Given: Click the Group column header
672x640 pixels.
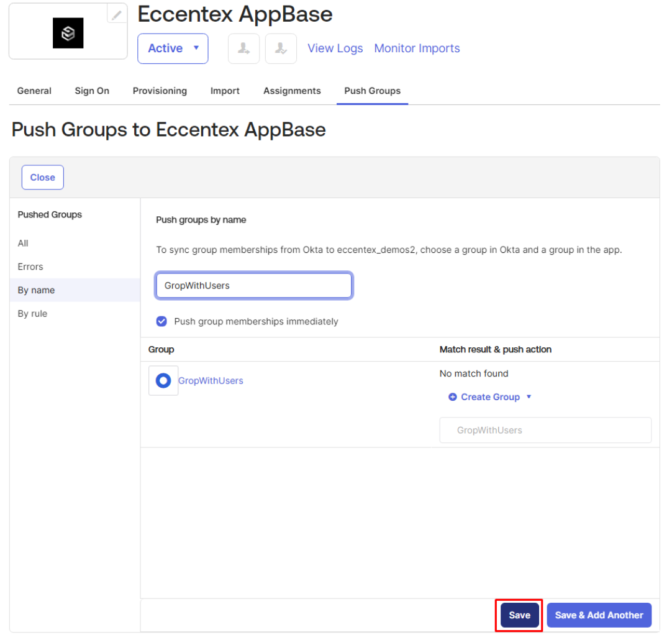Looking at the screenshot, I should [x=161, y=350].
